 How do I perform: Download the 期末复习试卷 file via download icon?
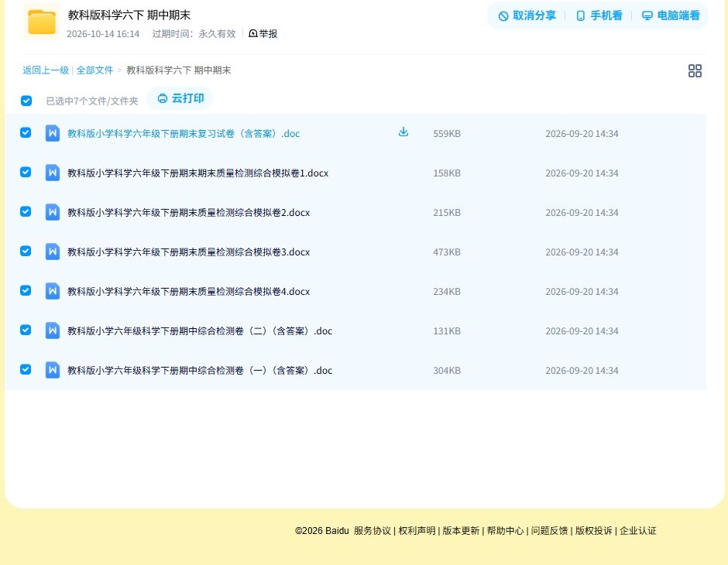403,132
